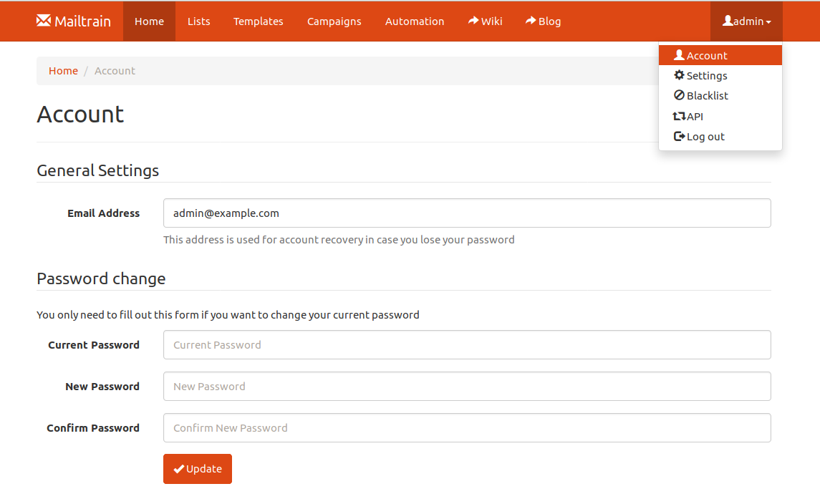Click the Confirm Password label

[93, 427]
